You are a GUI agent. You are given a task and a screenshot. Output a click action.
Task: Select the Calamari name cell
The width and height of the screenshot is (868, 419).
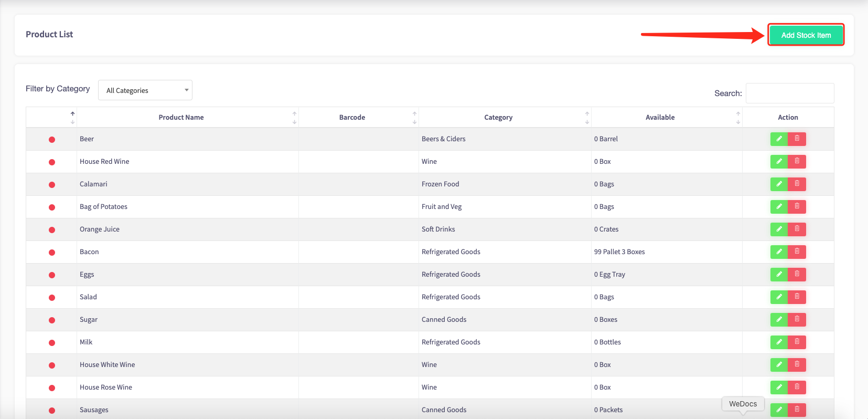[188, 184]
